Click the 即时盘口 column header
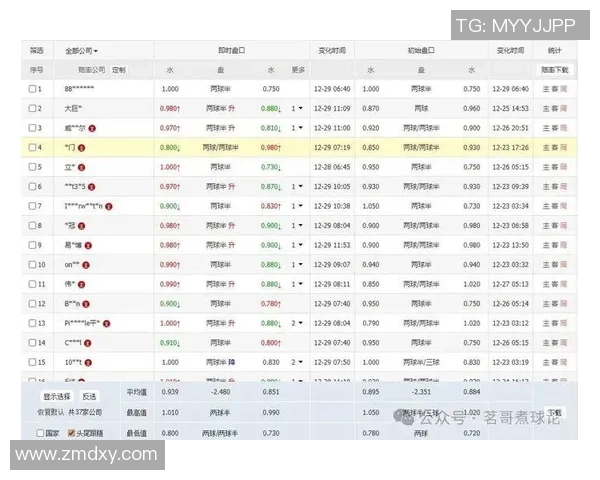 coord(232,51)
